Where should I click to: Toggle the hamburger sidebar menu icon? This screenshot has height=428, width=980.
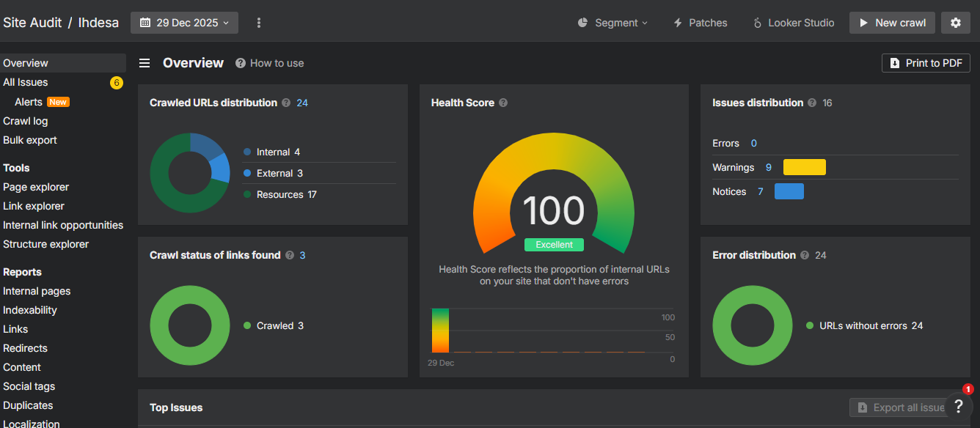point(145,63)
